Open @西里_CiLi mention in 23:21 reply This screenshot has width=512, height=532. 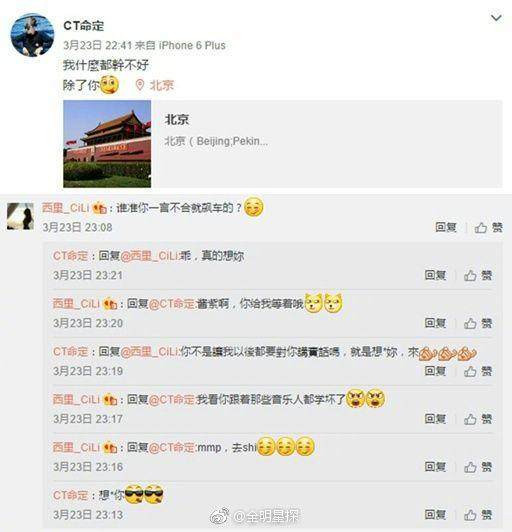[x=149, y=256]
